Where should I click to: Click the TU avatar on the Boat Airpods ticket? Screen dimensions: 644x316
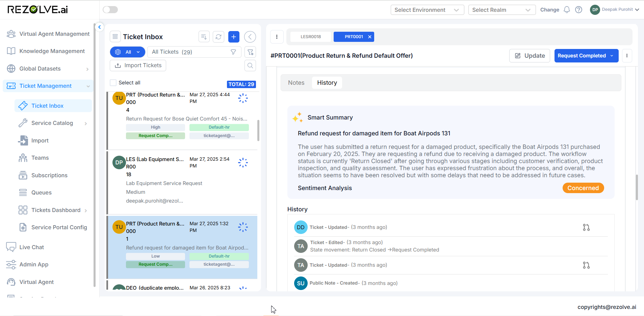119,227
